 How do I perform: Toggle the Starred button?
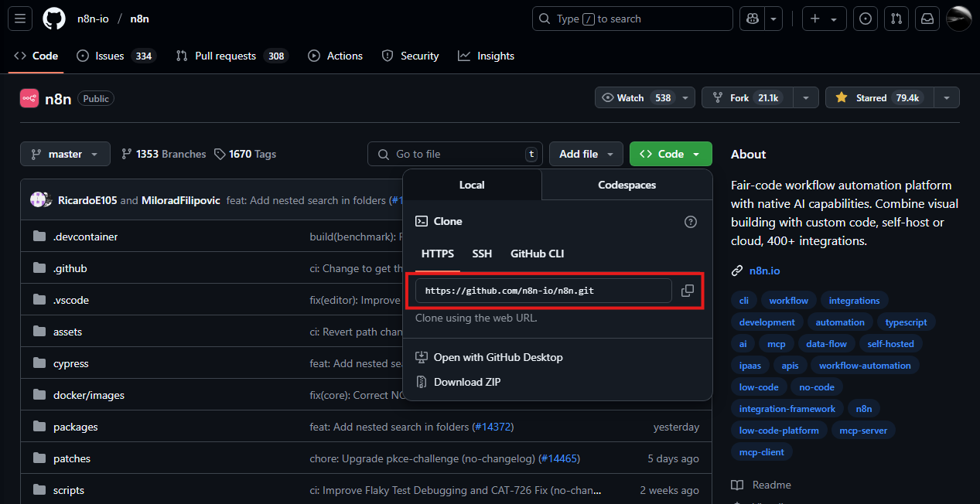click(880, 97)
